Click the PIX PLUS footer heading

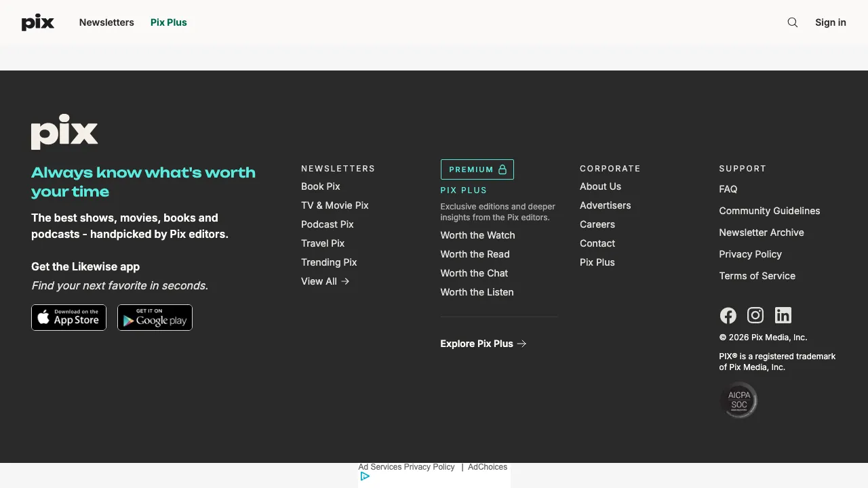pos(464,190)
